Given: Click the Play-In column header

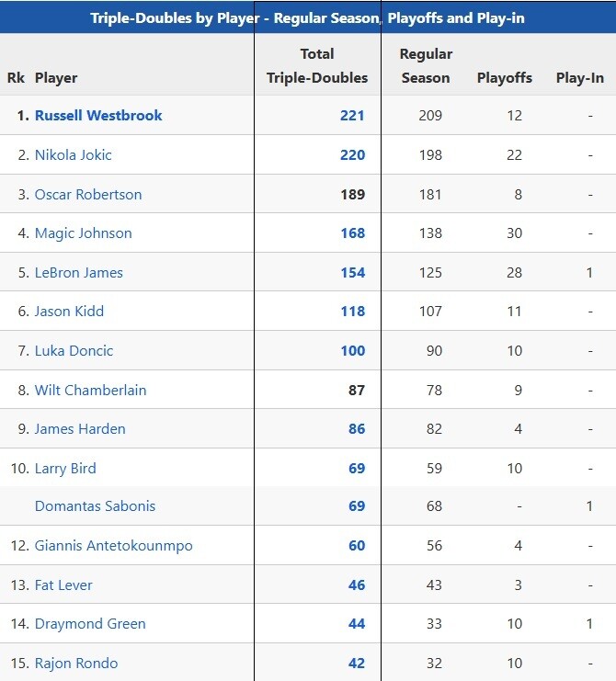Looking at the screenshot, I should tap(580, 78).
